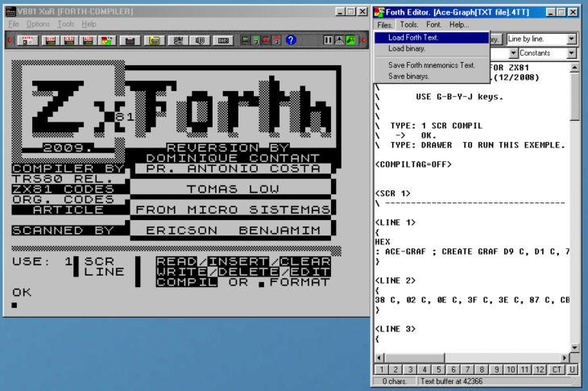The height and width of the screenshot is (391, 588).
Task: Click screen button 3 in Forth Editor
Action: pyautogui.click(x=410, y=369)
